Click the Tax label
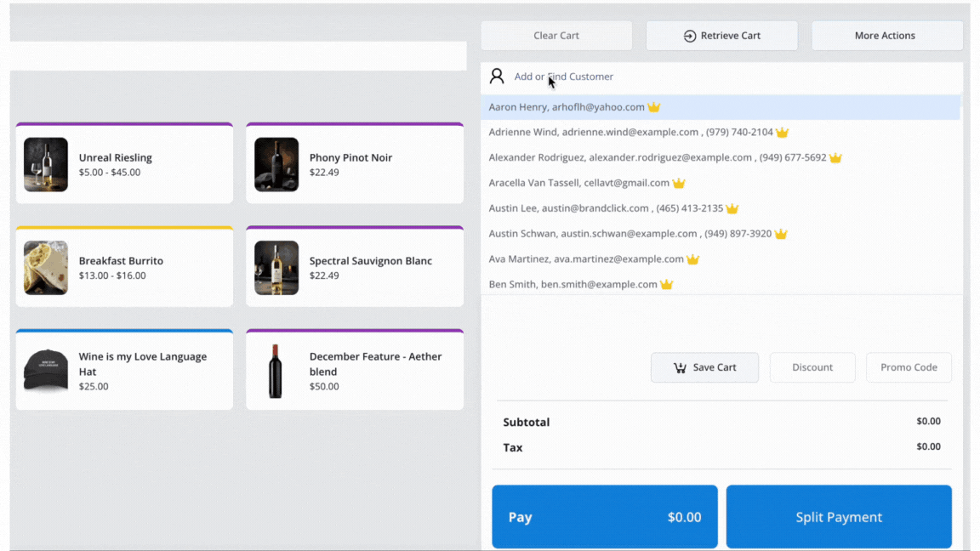The width and height of the screenshot is (980, 551). pos(512,447)
